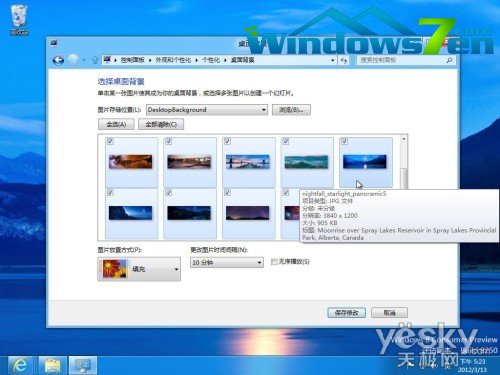The width and height of the screenshot is (500, 375).
Task: Select 外观和个性化 in the breadcrumb
Action: pyautogui.click(x=173, y=60)
